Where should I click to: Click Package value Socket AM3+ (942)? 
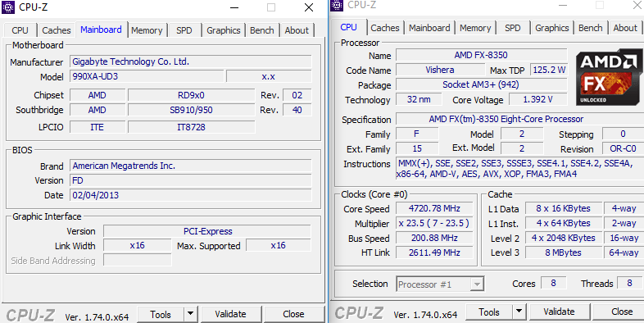point(481,84)
